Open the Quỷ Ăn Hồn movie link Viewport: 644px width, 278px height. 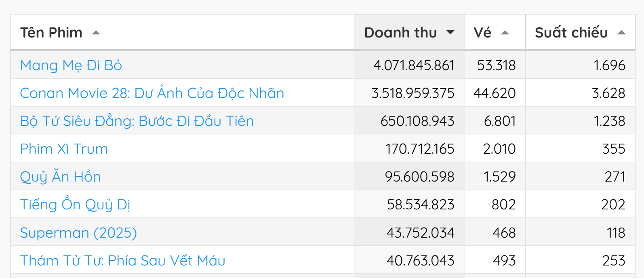pos(60,176)
